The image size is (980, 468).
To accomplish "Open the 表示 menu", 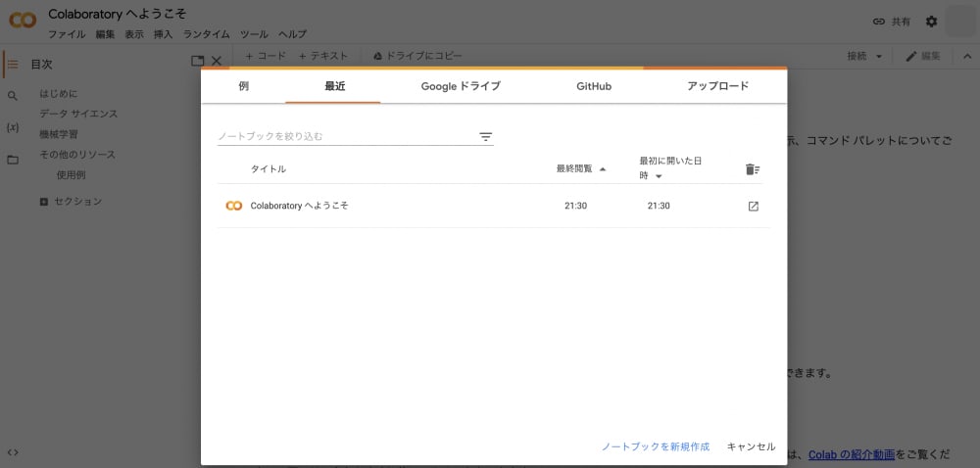I will click(x=133, y=34).
